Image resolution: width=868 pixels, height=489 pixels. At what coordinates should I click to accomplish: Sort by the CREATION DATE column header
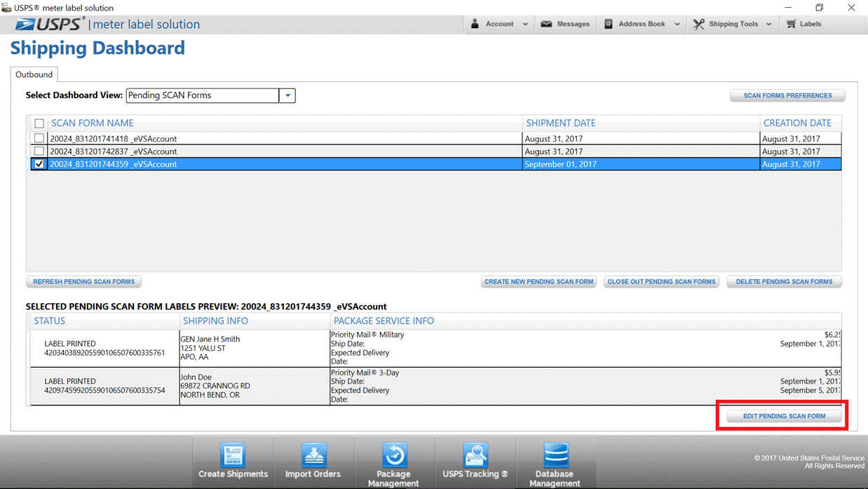point(797,123)
